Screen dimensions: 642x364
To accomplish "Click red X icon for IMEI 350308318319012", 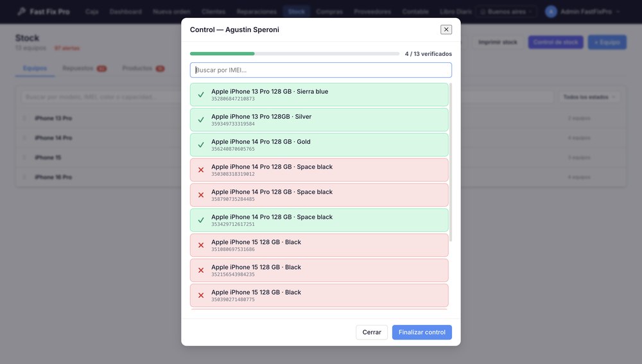I will point(200,170).
